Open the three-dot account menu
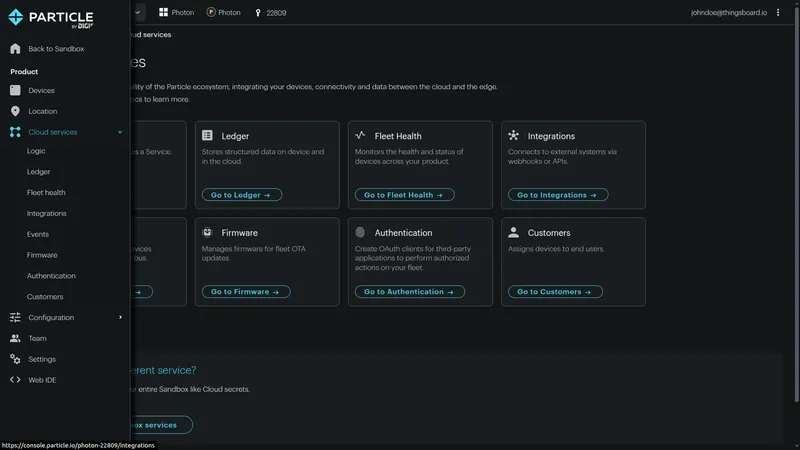The image size is (800, 450). coord(778,12)
